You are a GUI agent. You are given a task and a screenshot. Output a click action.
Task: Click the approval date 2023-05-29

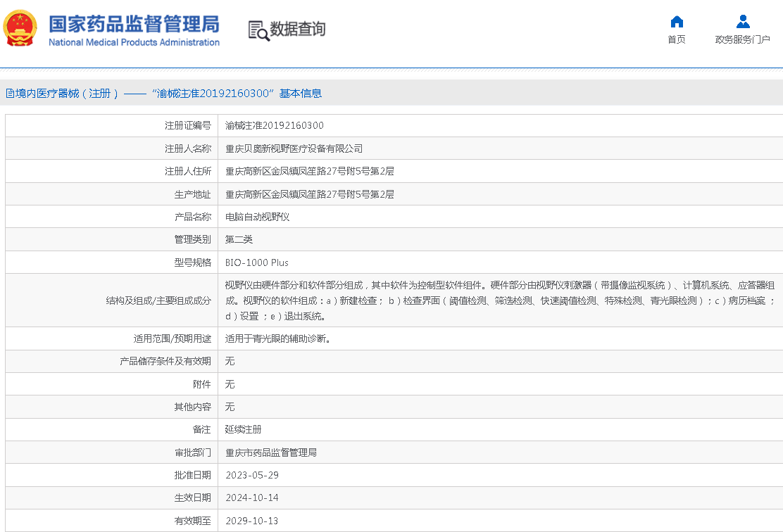click(252, 475)
